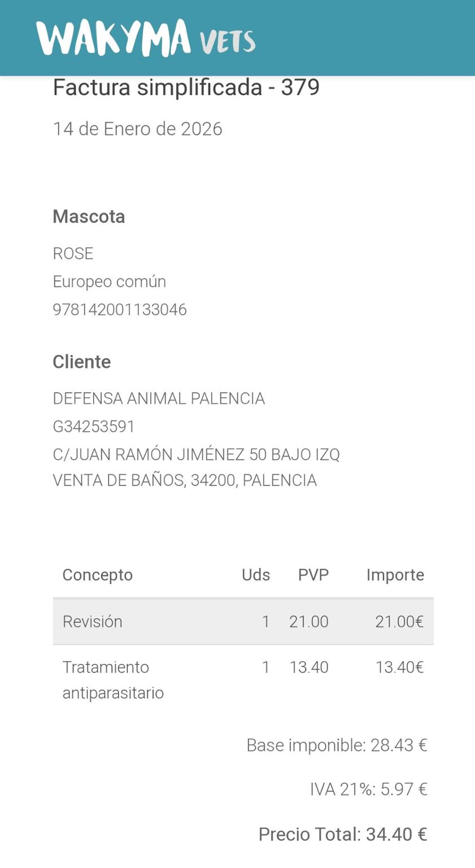Select the microchip number 978142001133046

click(x=119, y=310)
